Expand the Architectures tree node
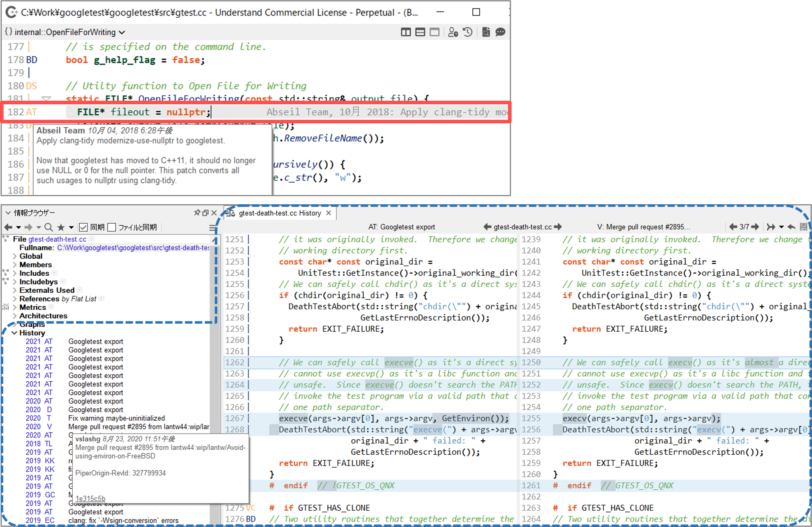Viewport: 812px width, 527px height. coord(15,316)
